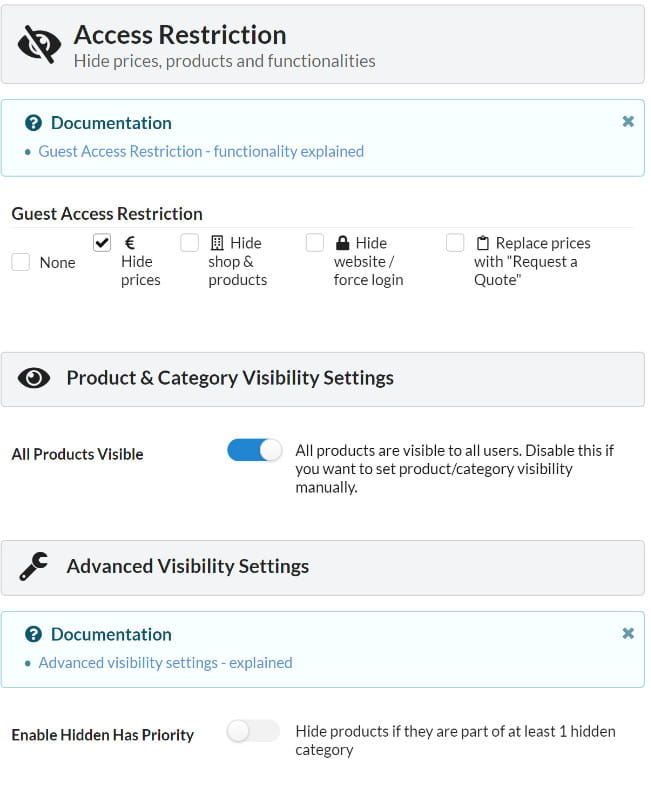Check the None guest restriction option
The height and width of the screenshot is (788, 651).
[x=21, y=262]
